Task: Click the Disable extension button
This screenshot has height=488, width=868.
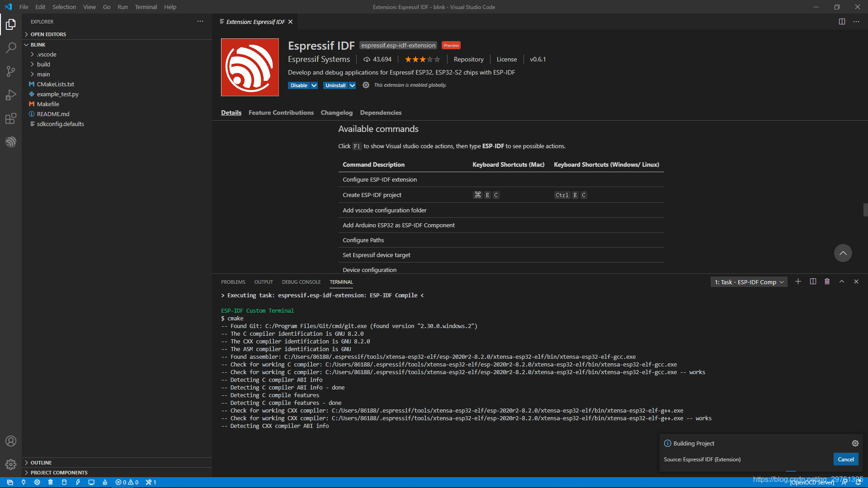Action: pyautogui.click(x=299, y=85)
